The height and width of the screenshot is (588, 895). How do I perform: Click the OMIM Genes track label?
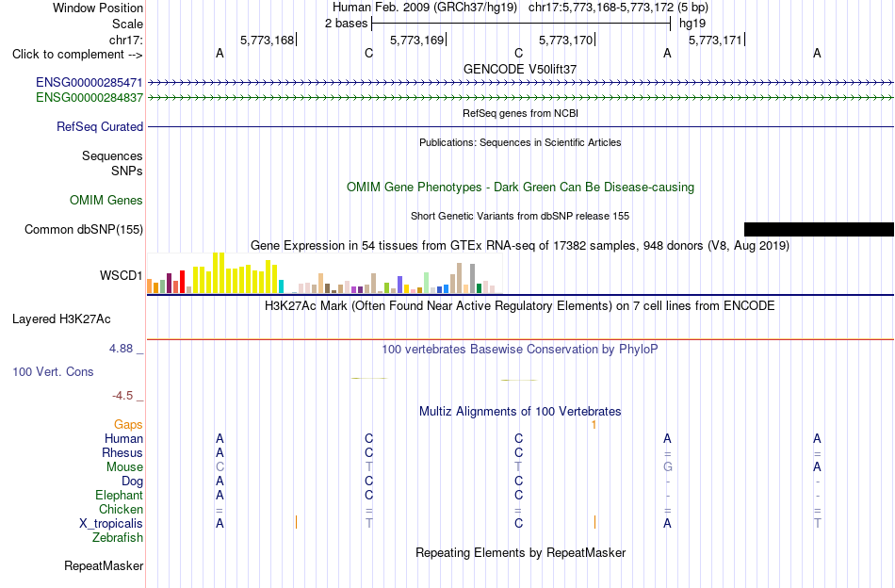click(x=106, y=201)
